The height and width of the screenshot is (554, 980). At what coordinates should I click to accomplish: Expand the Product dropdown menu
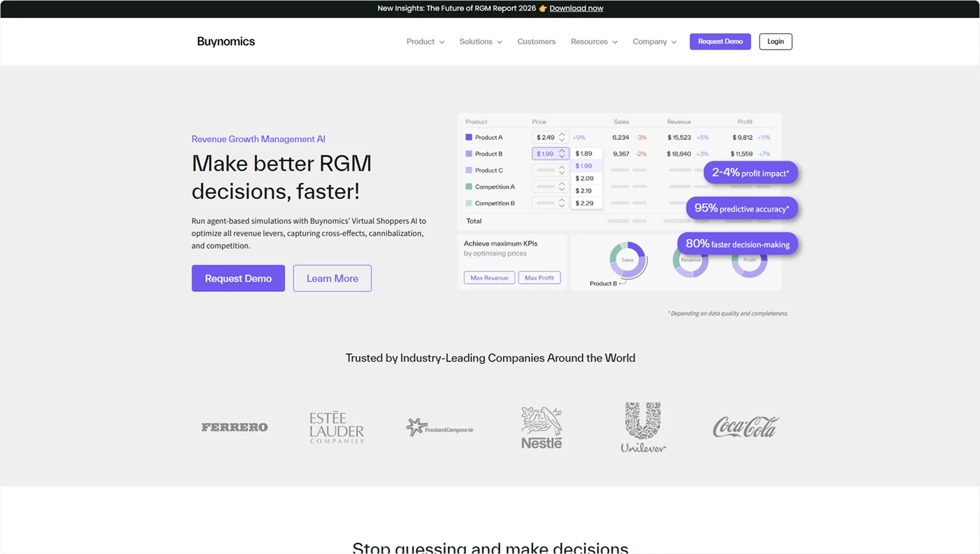click(425, 41)
